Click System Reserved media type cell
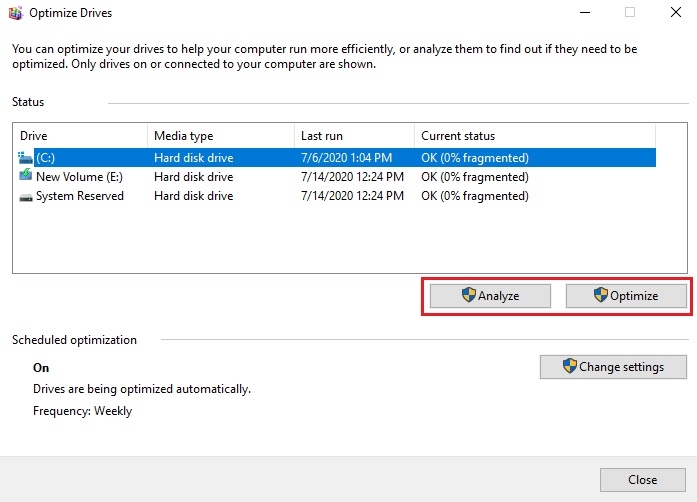Viewport: 697px width, 502px height. tap(193, 196)
